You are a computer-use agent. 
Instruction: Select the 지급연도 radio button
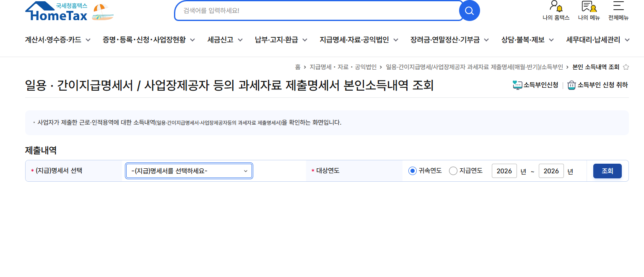pos(453,171)
